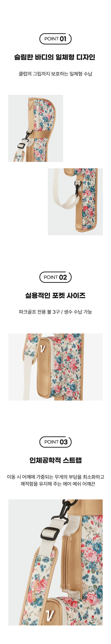Click the black strap buckle in last photo
The width and height of the screenshot is (111, 644).
pos(50,534)
